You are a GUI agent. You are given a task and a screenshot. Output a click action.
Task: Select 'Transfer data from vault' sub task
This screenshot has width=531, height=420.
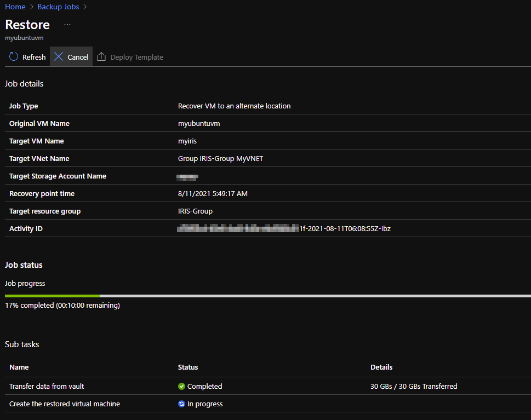(x=47, y=386)
